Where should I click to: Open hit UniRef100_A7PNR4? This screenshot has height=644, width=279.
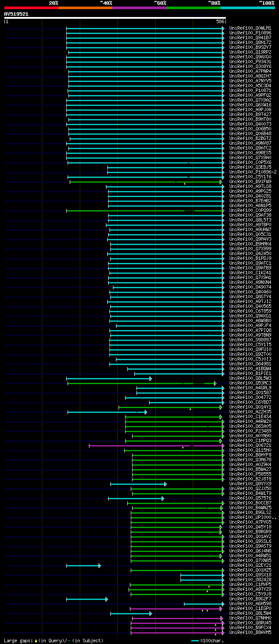250,72
